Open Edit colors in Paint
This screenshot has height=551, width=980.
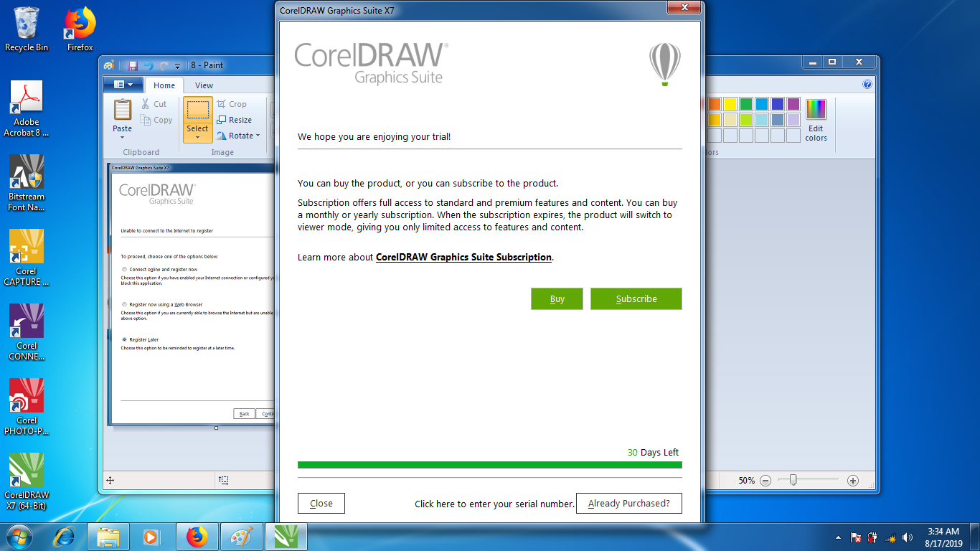(x=816, y=121)
